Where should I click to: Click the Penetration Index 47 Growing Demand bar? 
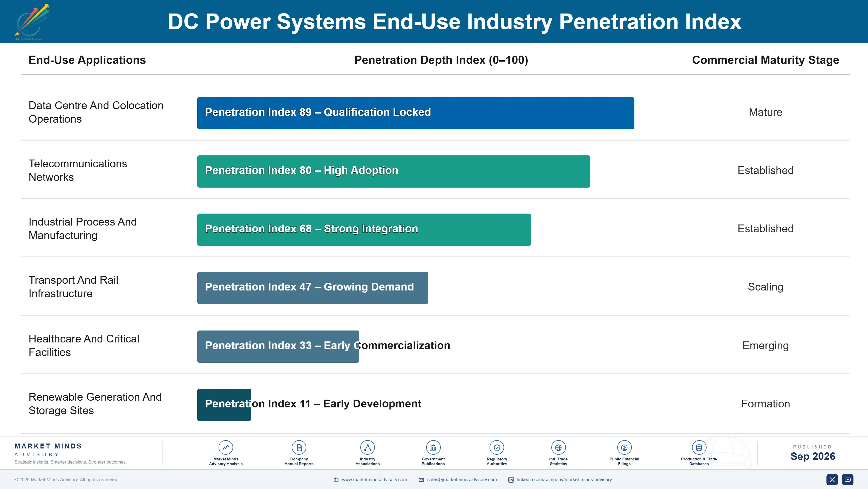(312, 288)
